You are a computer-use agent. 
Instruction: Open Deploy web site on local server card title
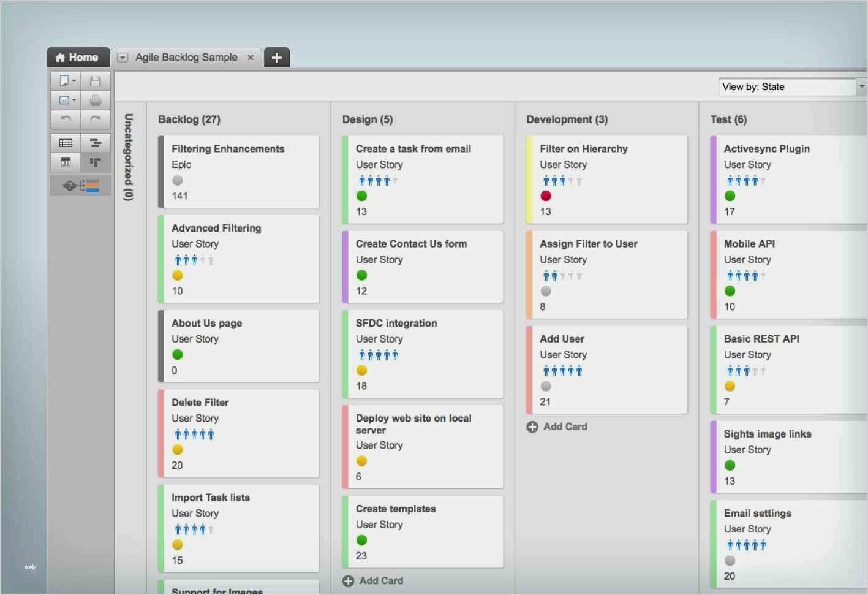(413, 424)
